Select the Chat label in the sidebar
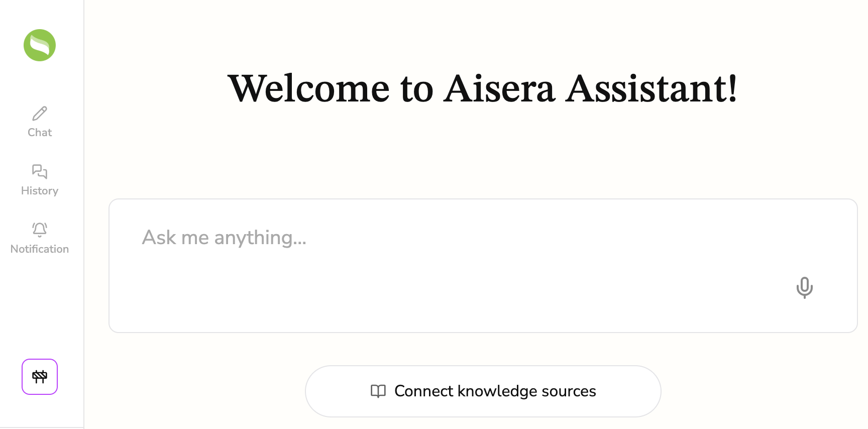This screenshot has width=868, height=429. (40, 133)
